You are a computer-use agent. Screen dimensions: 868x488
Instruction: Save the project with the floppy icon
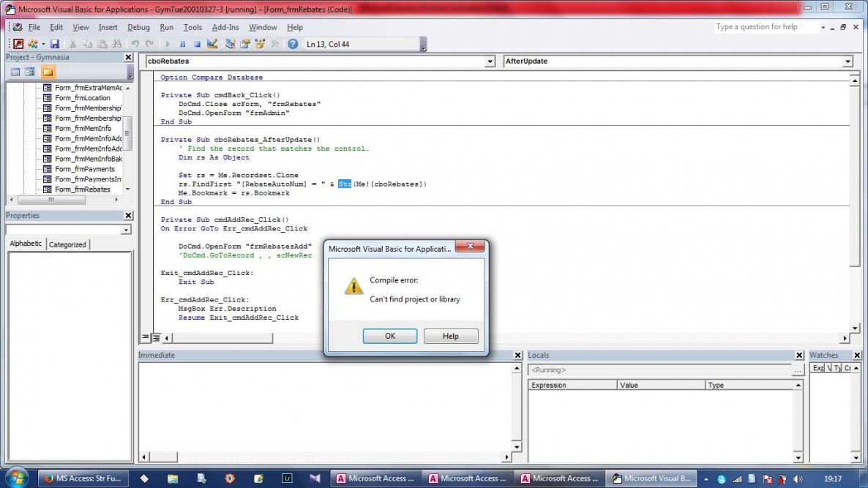click(54, 44)
